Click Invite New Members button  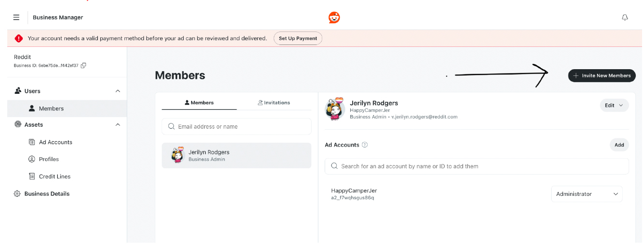coord(602,75)
